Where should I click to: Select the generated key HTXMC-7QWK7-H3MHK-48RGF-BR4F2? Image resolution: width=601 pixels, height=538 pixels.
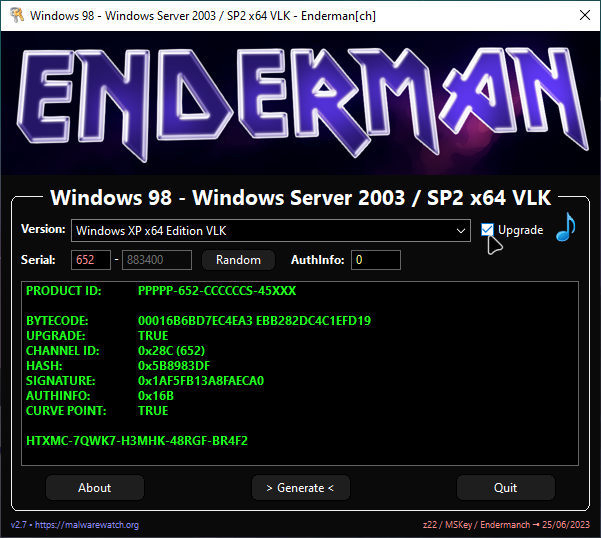click(137, 441)
